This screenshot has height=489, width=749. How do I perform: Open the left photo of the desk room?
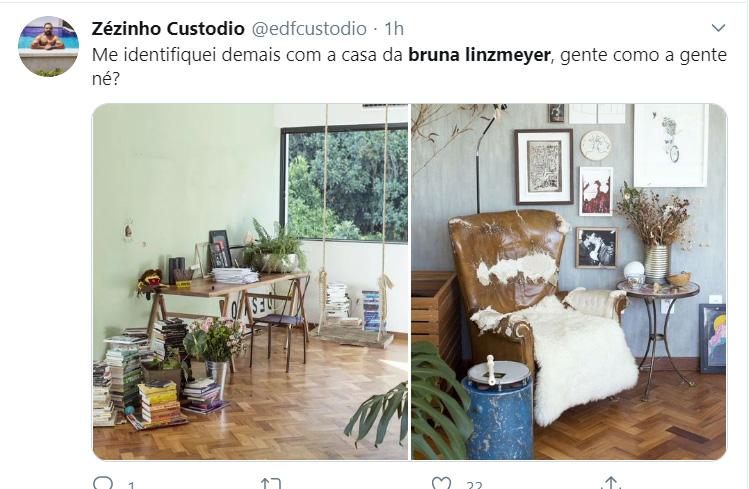pyautogui.click(x=250, y=282)
